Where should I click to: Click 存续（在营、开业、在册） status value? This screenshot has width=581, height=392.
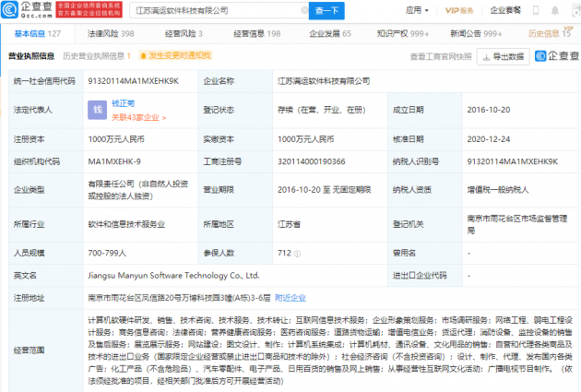pos(321,110)
